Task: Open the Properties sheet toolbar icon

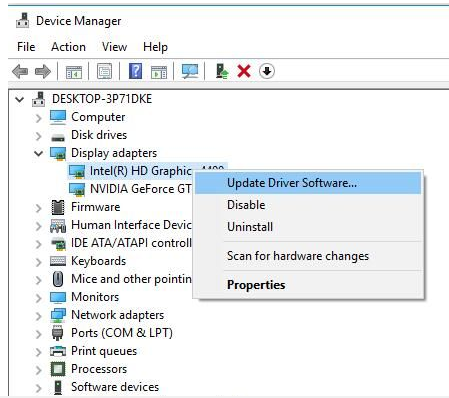Action: [104, 71]
